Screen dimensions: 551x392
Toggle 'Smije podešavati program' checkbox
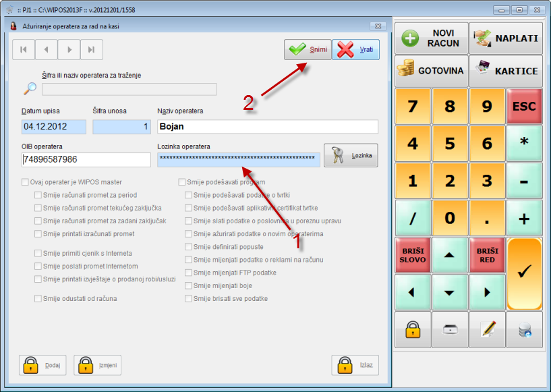coord(183,182)
